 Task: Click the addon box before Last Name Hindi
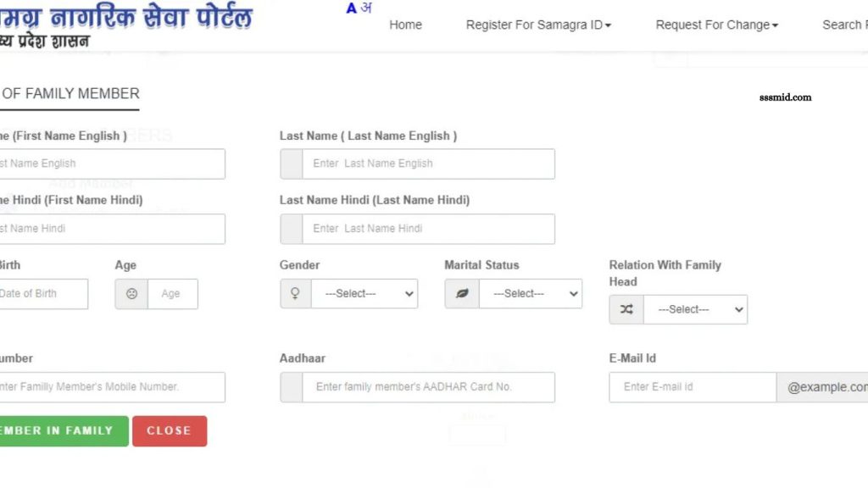292,229
